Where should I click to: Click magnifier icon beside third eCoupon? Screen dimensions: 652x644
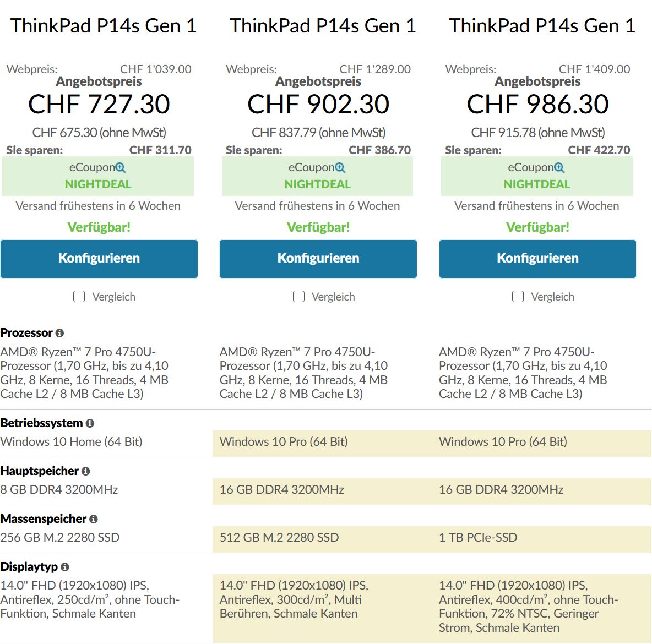(x=559, y=168)
